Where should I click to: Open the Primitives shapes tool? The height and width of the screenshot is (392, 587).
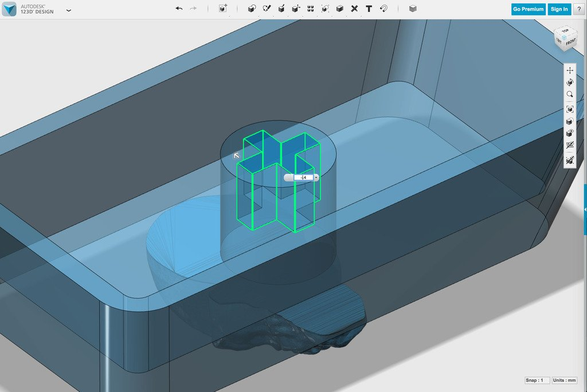(x=252, y=8)
